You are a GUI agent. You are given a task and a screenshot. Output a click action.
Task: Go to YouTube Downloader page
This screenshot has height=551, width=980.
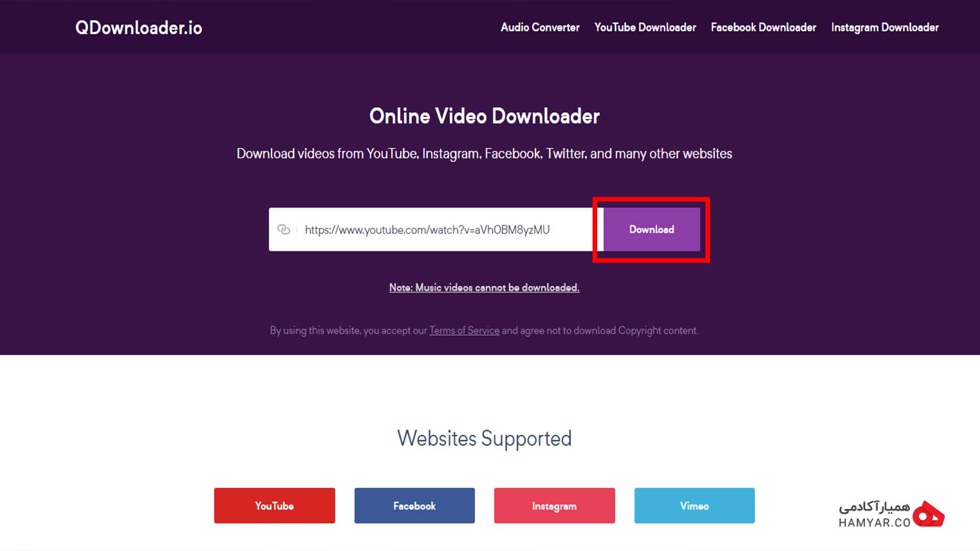coord(645,28)
